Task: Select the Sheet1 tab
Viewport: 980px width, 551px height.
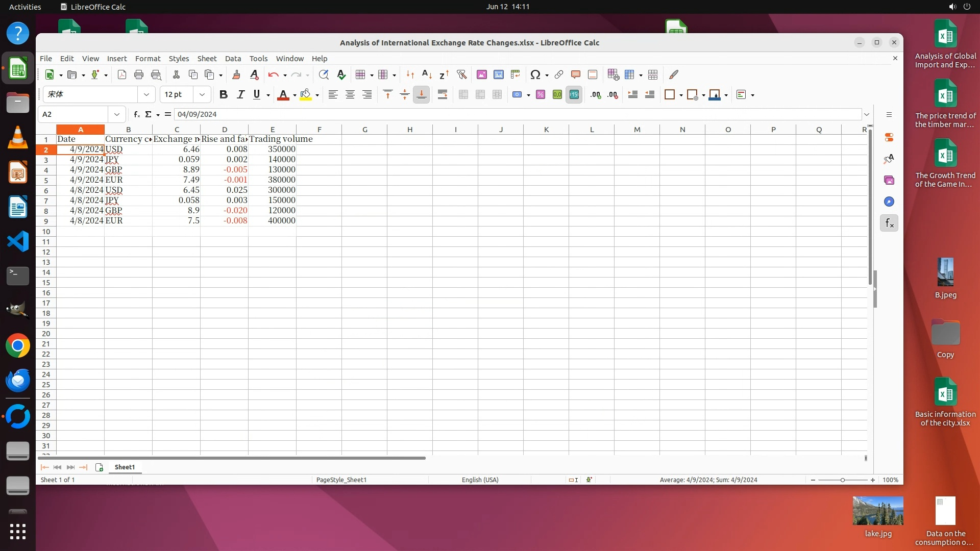Action: (x=125, y=467)
